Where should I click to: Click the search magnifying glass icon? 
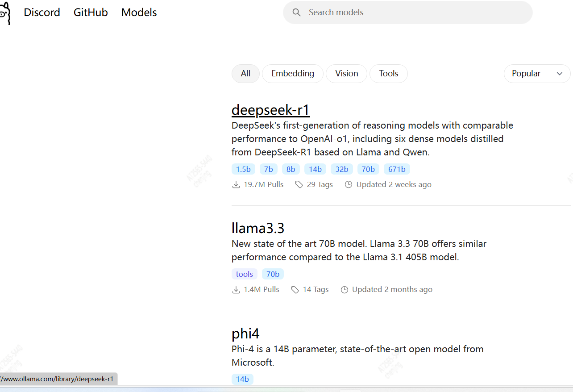(x=297, y=13)
